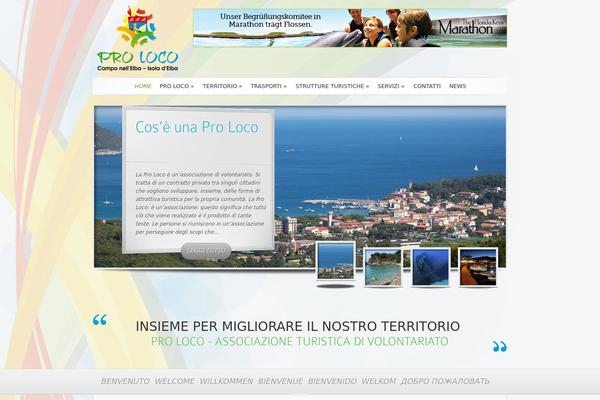Click the ДОБРО ПОЖАЛОВАТЬ welcome text

point(445,381)
